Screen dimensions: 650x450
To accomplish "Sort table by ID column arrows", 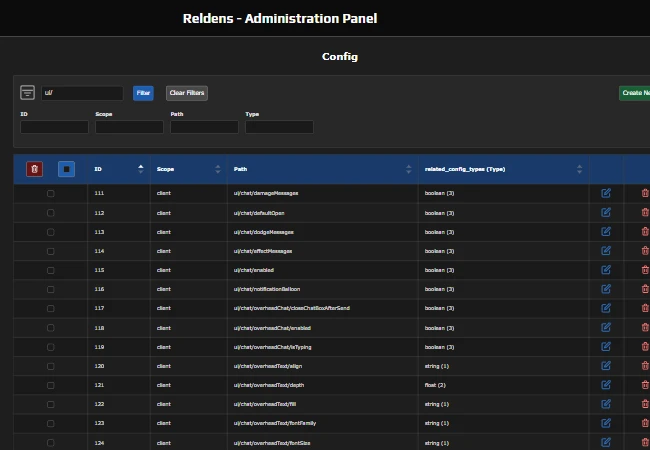I will (x=141, y=169).
